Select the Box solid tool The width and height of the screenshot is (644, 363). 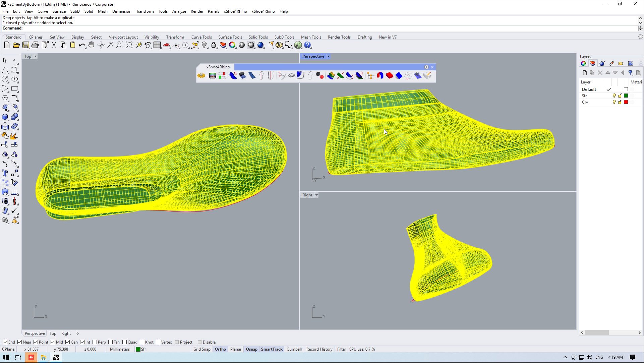[x=5, y=117]
